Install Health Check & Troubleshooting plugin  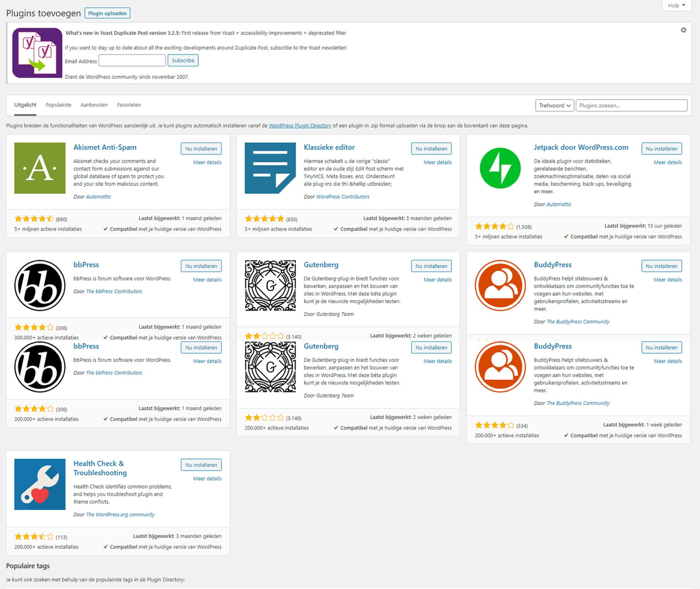click(201, 465)
